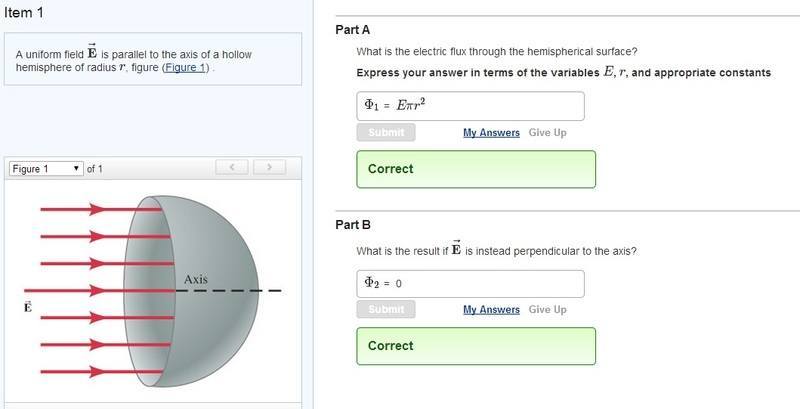Image resolution: width=800 pixels, height=409 pixels.
Task: Click the next figure arrow button
Action: pyautogui.click(x=269, y=167)
